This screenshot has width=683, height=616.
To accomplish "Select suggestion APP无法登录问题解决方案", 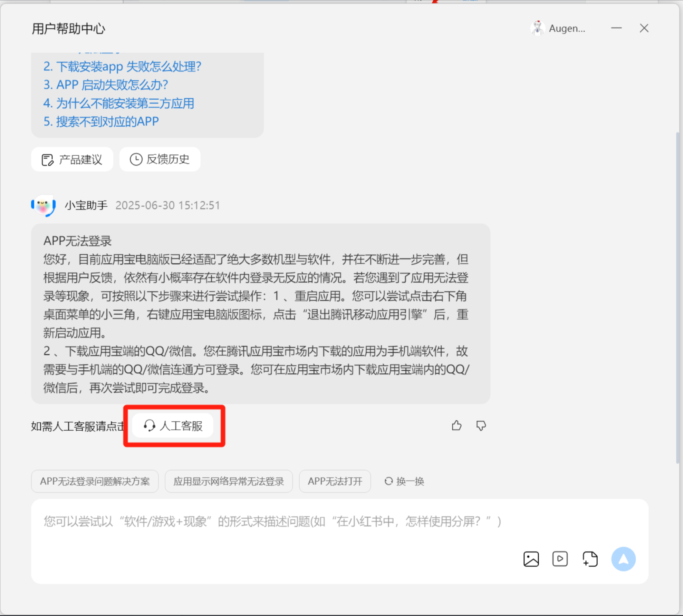I will coord(95,481).
